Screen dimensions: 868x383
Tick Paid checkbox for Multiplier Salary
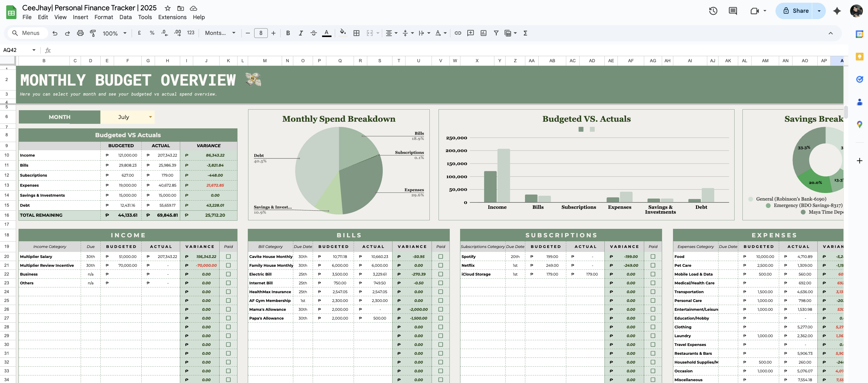[228, 256]
